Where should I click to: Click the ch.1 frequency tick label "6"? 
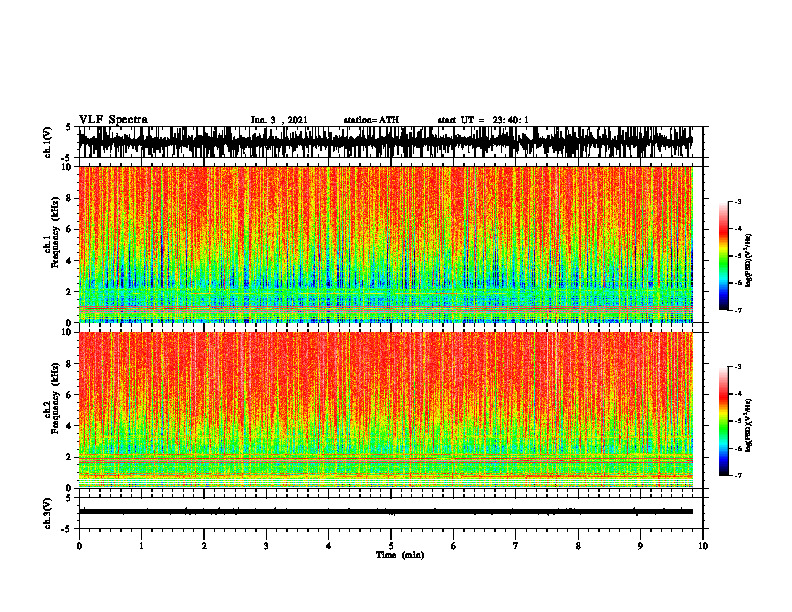tap(70, 230)
